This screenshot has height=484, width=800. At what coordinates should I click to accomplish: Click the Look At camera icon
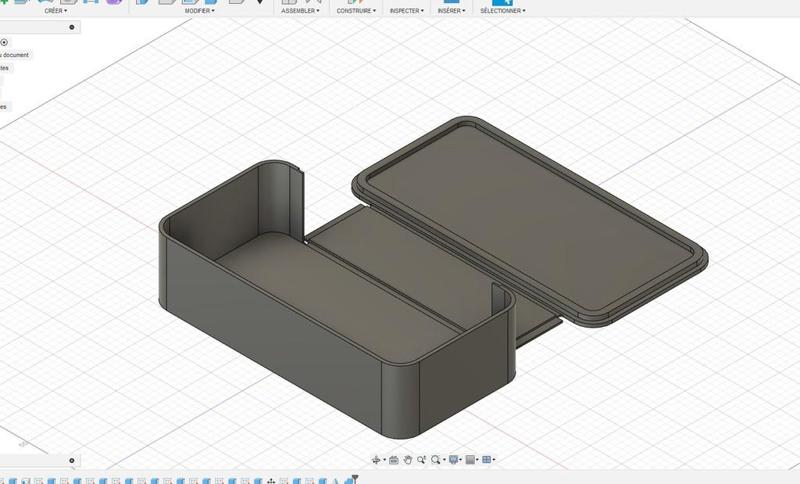(394, 460)
